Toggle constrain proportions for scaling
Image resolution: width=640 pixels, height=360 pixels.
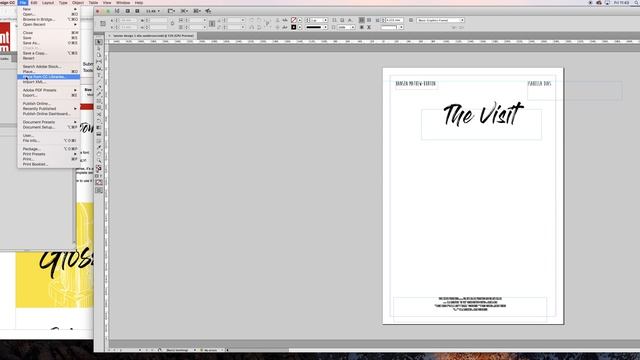(x=212, y=24)
